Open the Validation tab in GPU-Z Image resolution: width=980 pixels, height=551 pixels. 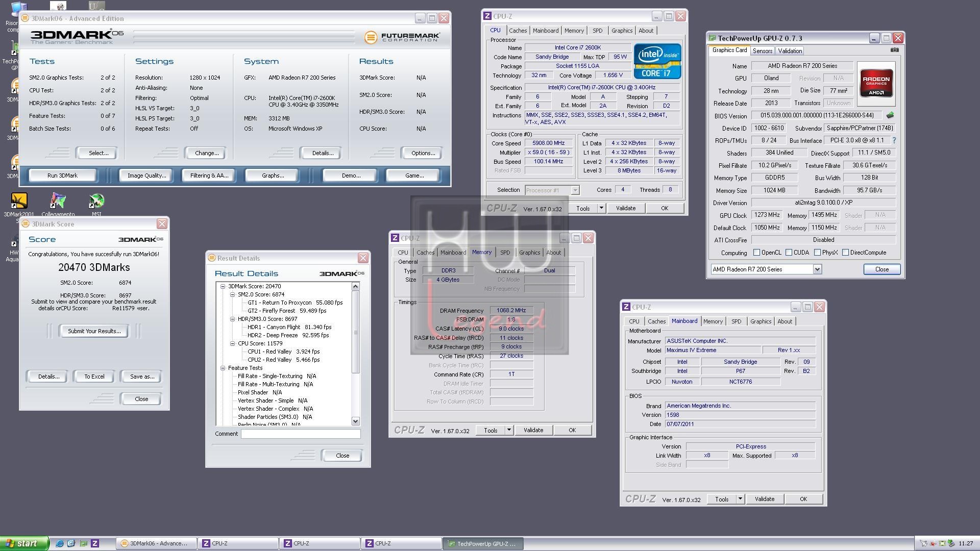pos(790,51)
